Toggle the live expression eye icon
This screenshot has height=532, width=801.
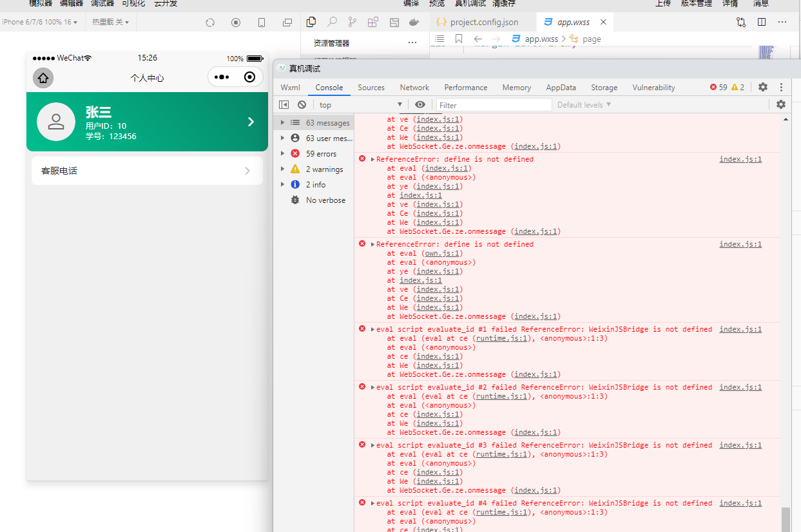pos(420,105)
